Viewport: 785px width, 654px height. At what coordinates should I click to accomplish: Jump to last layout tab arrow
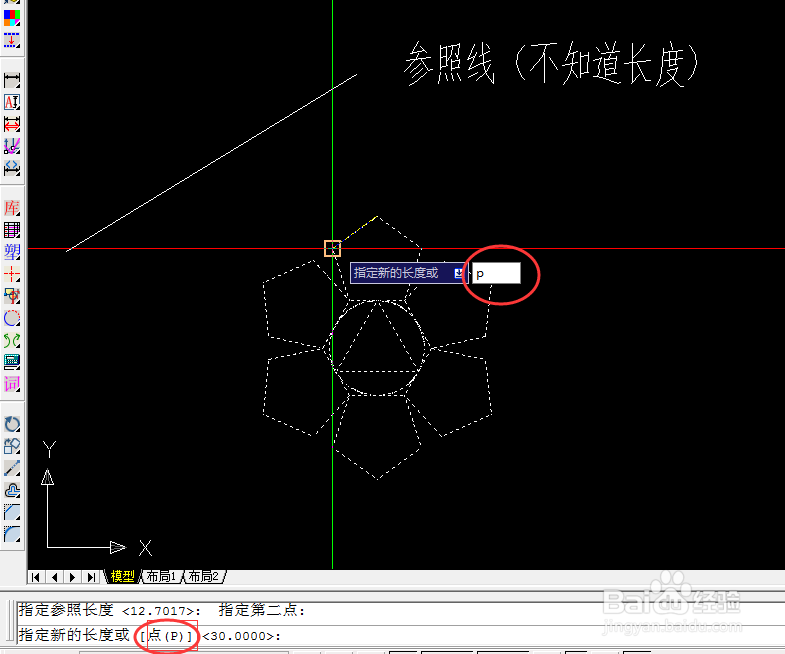point(91,577)
